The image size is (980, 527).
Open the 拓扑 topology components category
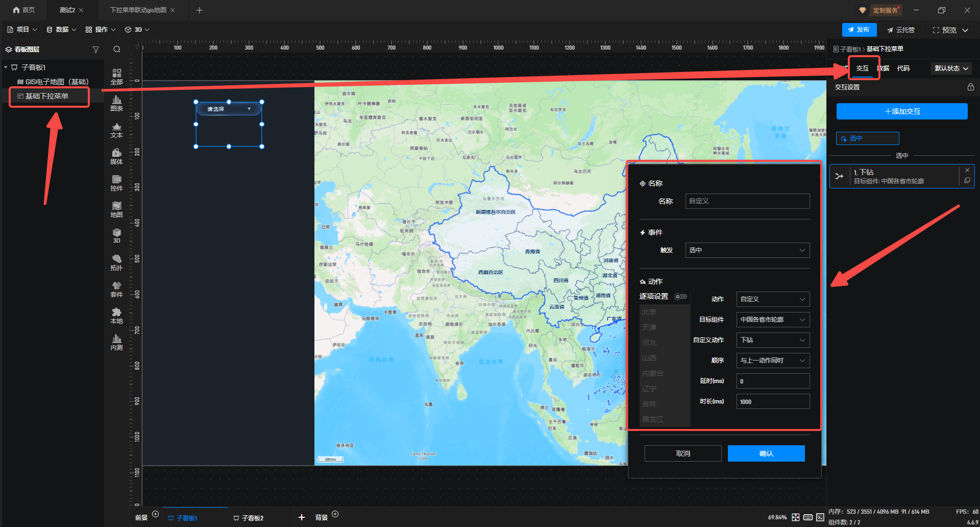(x=116, y=262)
